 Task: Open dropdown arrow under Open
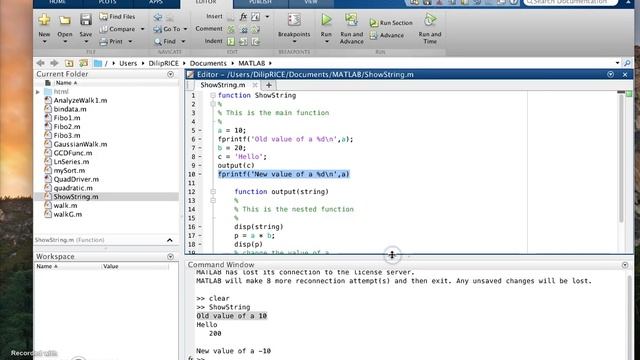pyautogui.click(x=64, y=42)
